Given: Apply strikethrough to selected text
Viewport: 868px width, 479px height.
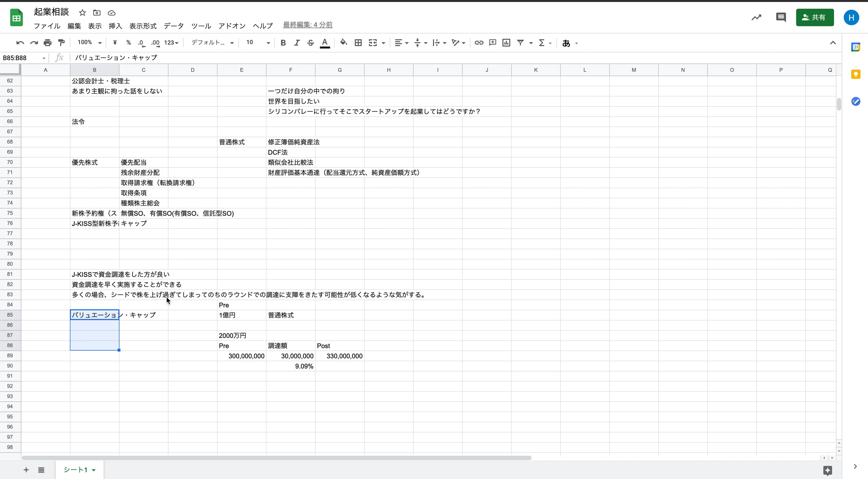Looking at the screenshot, I should coord(310,43).
